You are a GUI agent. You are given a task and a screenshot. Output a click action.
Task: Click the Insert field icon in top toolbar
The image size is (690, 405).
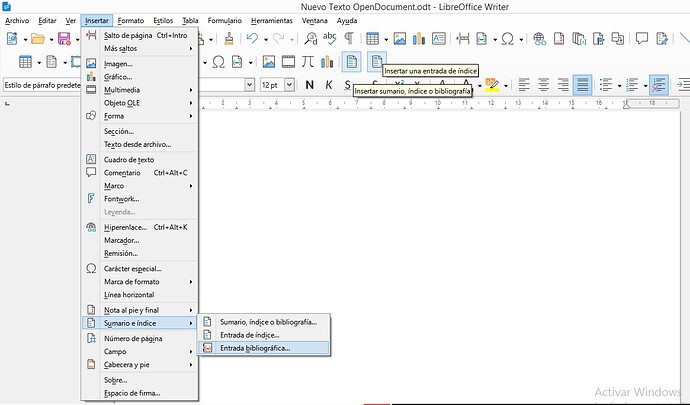[482, 39]
